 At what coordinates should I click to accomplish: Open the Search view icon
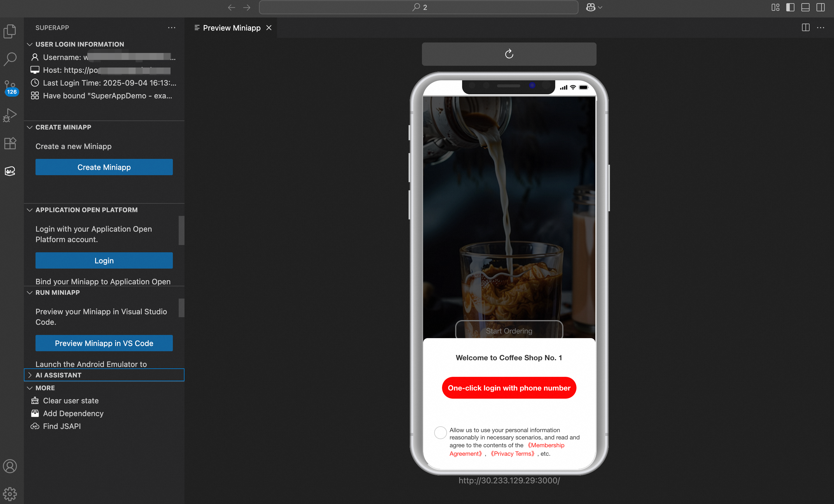pyautogui.click(x=10, y=59)
